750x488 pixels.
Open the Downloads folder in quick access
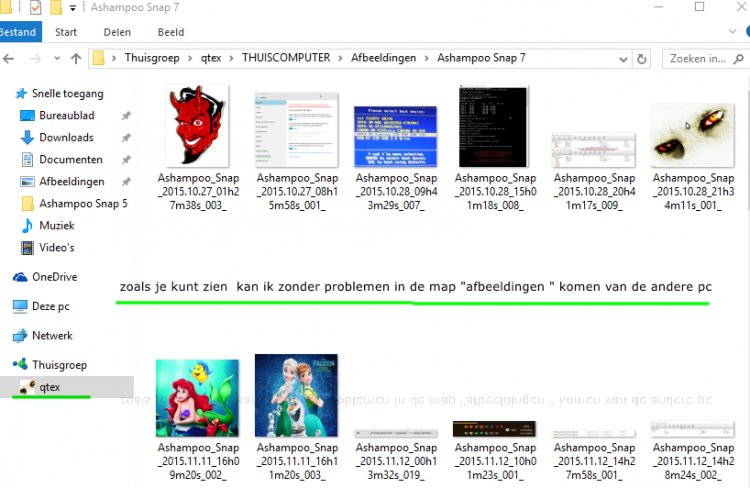click(x=66, y=138)
